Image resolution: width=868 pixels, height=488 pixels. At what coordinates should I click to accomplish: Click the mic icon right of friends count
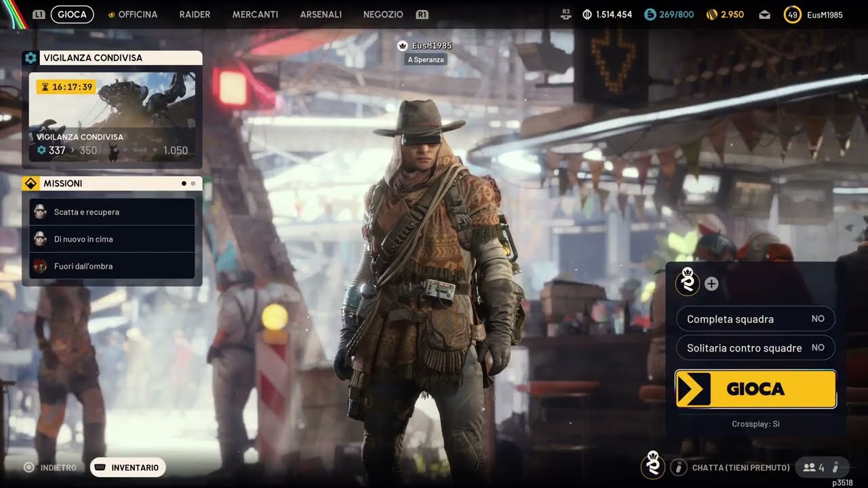[x=836, y=467]
